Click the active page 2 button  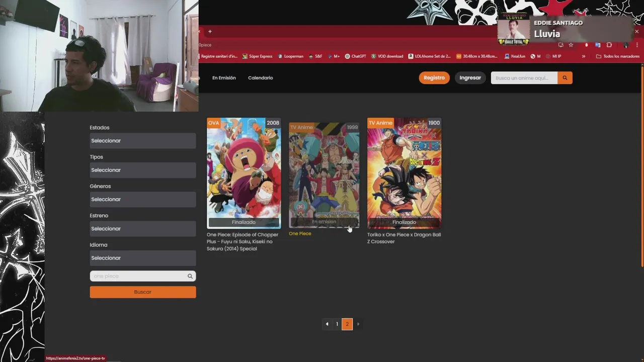point(347,324)
